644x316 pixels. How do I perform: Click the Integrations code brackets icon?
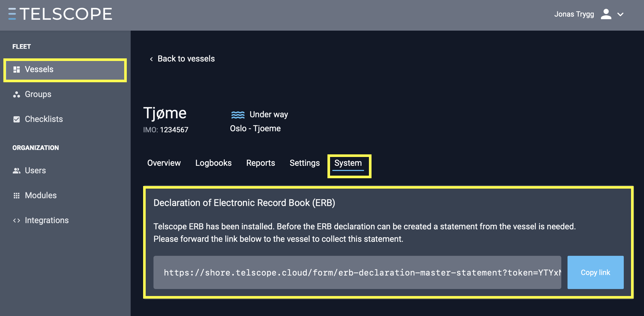click(x=17, y=221)
